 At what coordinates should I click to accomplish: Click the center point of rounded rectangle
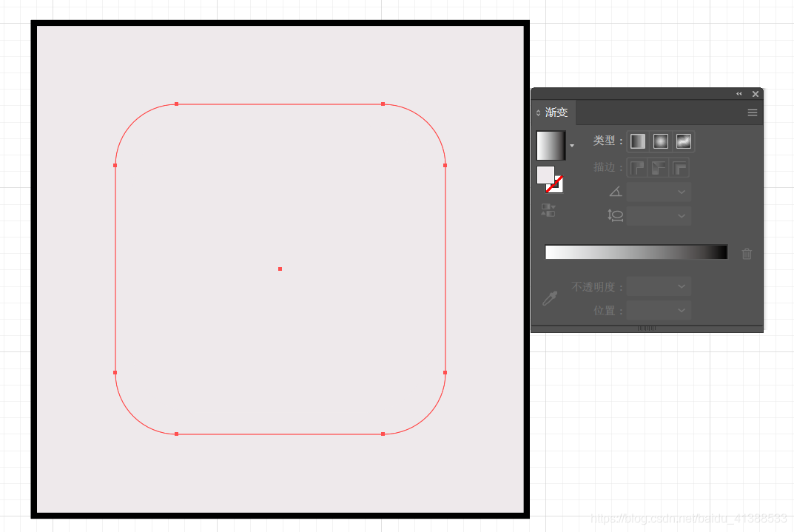280,269
